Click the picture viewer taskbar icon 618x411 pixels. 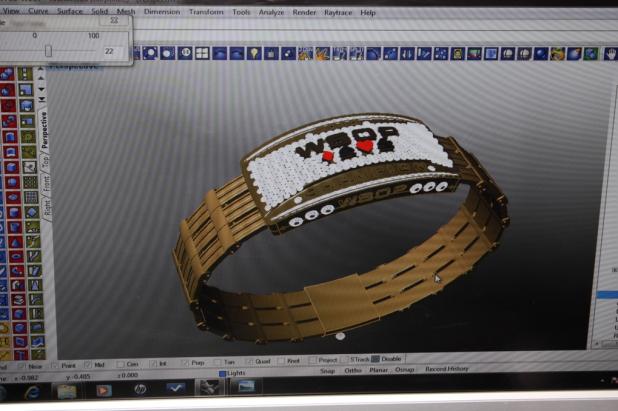246,387
